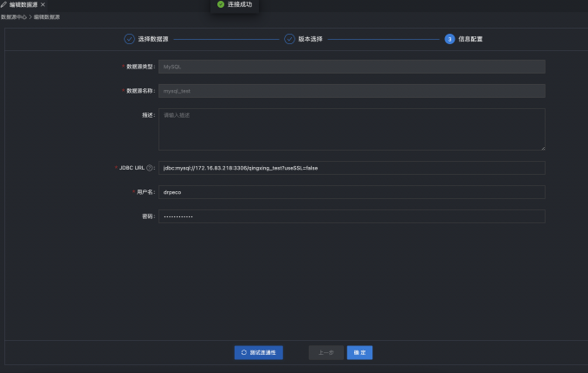Go back with the 上一步 button
The width and height of the screenshot is (588, 373).
(x=326, y=352)
